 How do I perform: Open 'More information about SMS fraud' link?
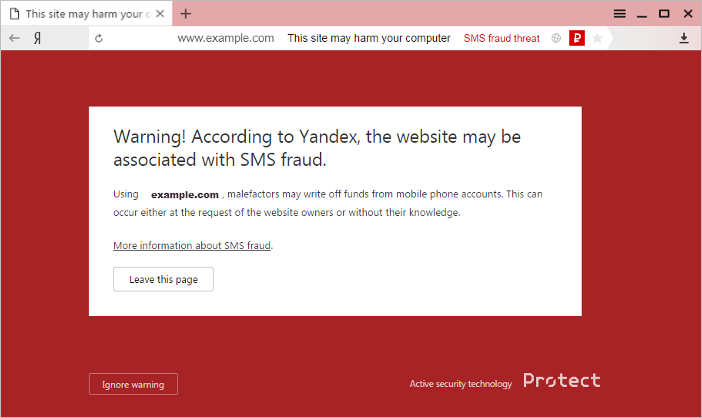click(192, 245)
